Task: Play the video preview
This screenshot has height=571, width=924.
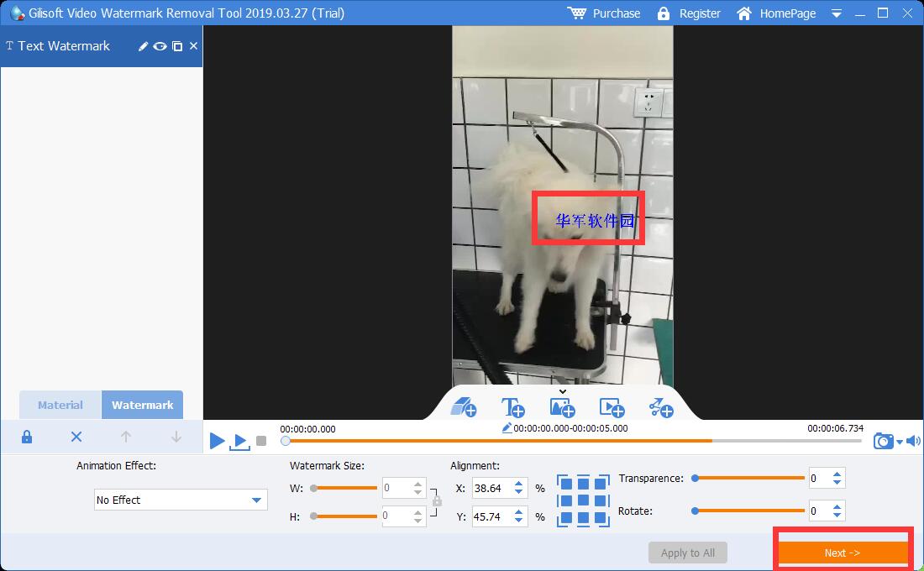Action: [x=217, y=440]
